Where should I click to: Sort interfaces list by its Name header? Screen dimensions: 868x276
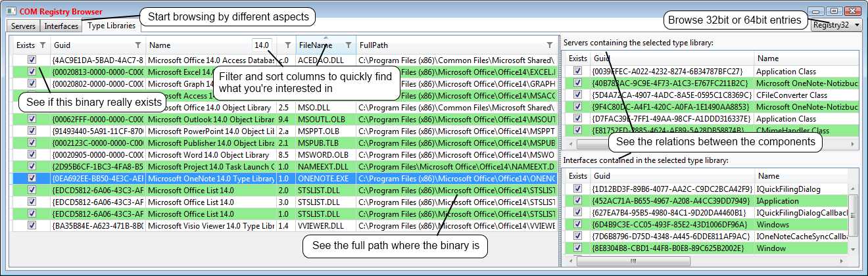[x=768, y=176]
